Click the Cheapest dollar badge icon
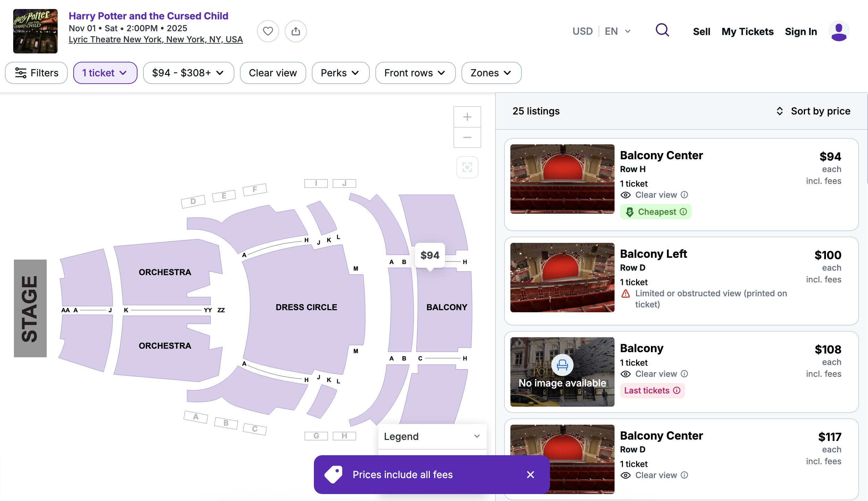Screen dimensions: 868x501 629,212
